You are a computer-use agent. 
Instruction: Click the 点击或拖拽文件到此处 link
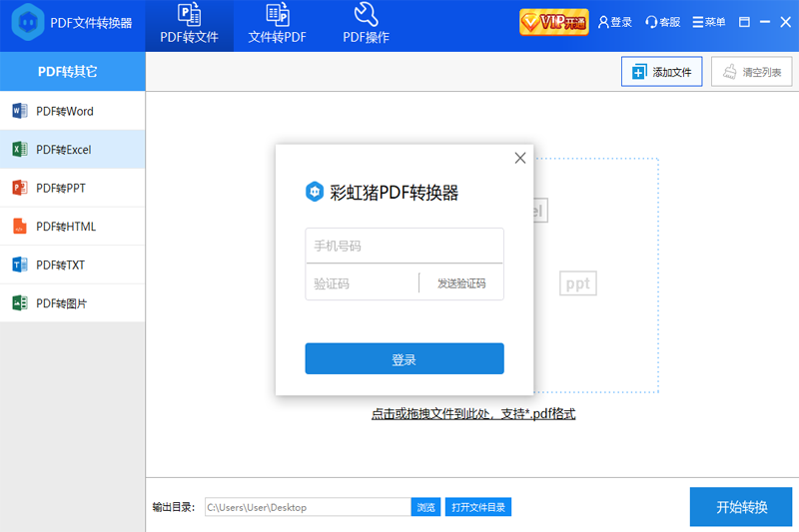point(473,414)
